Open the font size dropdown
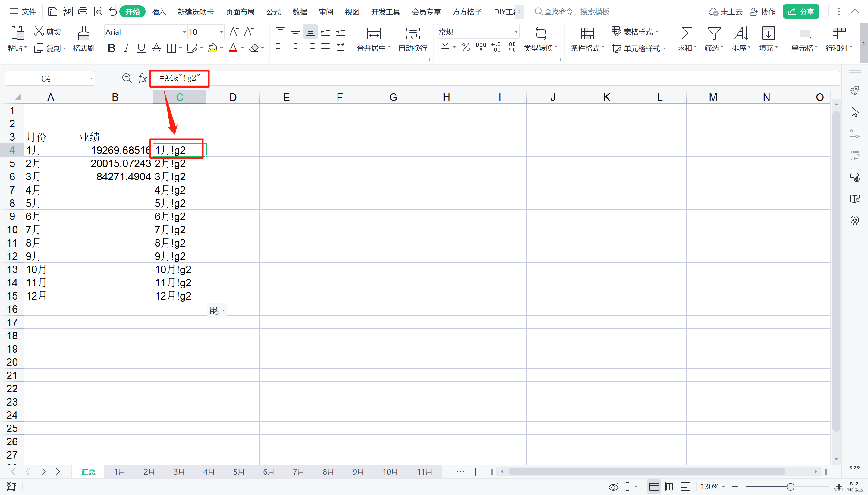Image resolution: width=868 pixels, height=495 pixels. (x=221, y=32)
